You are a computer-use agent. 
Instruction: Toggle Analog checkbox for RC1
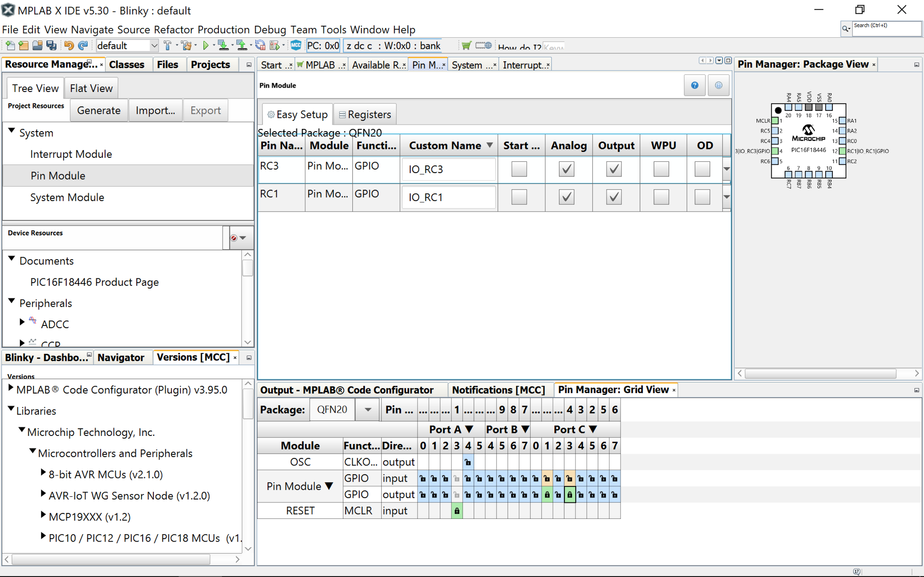[x=567, y=197]
